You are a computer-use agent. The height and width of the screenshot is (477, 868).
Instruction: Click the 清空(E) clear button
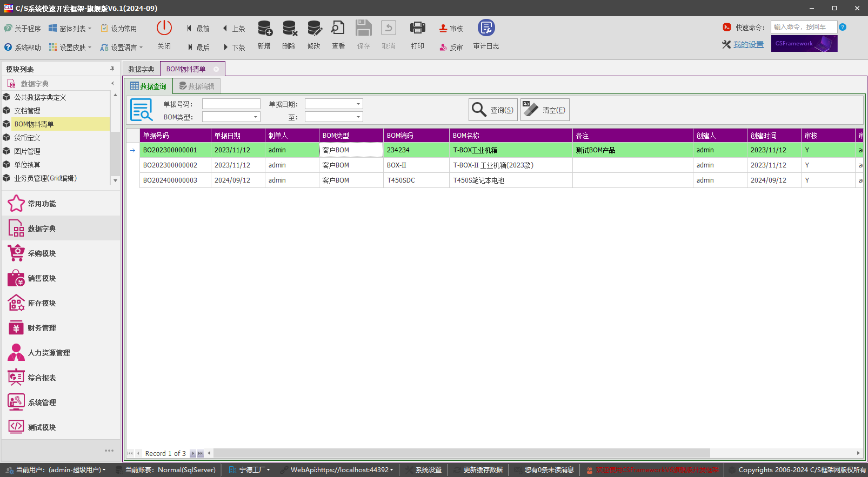point(545,110)
